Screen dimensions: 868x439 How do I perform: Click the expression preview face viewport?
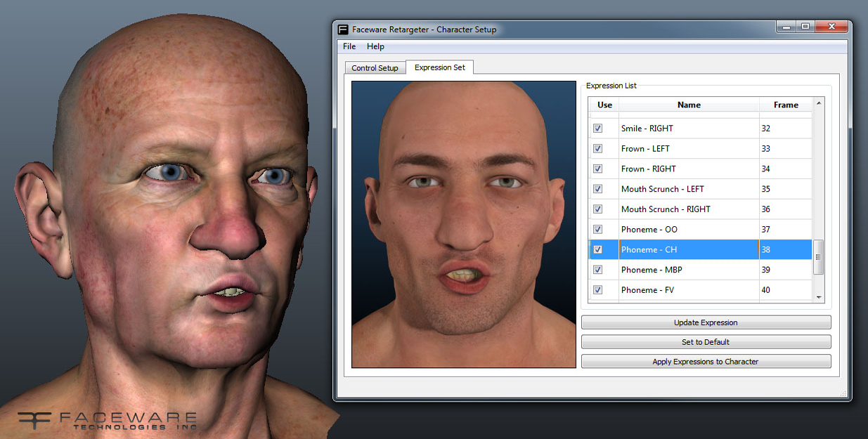pos(464,224)
